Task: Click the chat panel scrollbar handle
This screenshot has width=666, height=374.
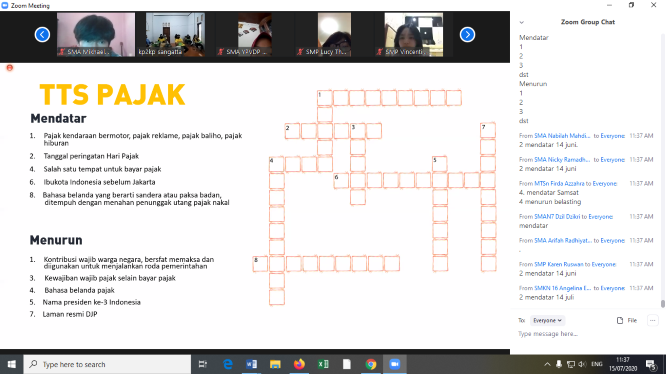Action: click(663, 304)
